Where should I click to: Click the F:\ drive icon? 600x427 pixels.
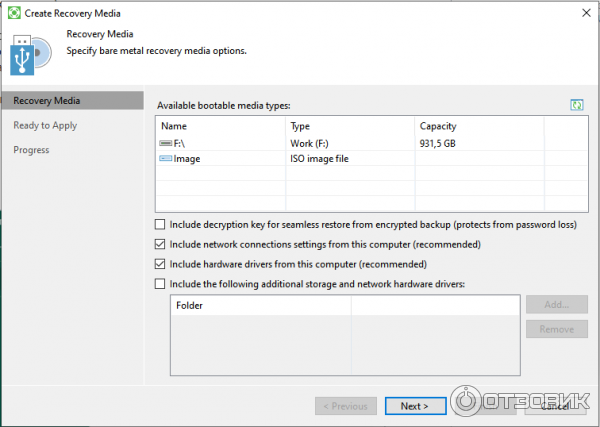(165, 143)
